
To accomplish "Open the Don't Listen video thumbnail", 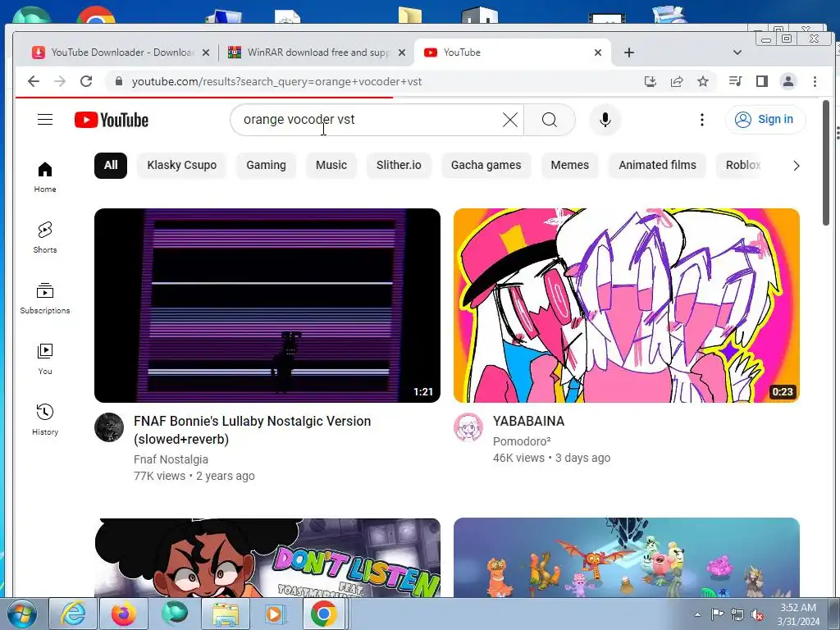I will pyautogui.click(x=267, y=558).
